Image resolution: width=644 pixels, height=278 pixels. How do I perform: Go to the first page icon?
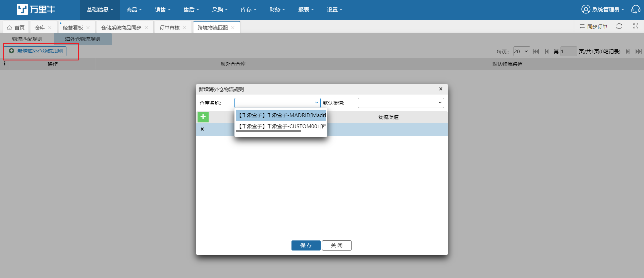tap(536, 51)
